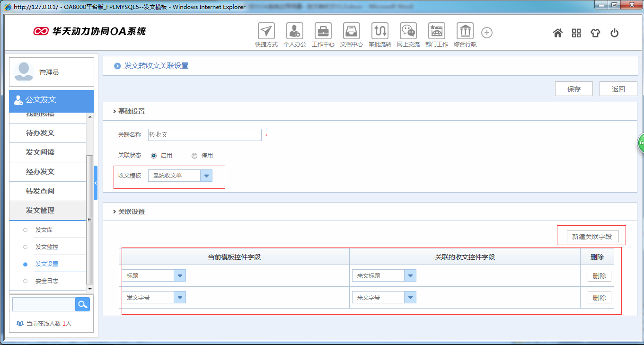Screen dimensions: 644x345
Task: Open the 综合行政 administration module
Action: tap(465, 32)
